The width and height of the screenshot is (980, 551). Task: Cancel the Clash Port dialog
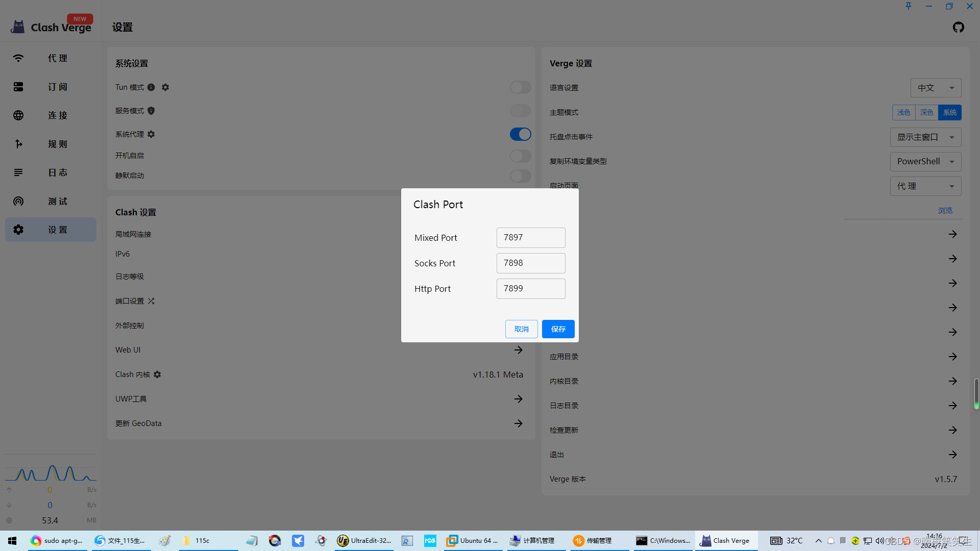521,329
